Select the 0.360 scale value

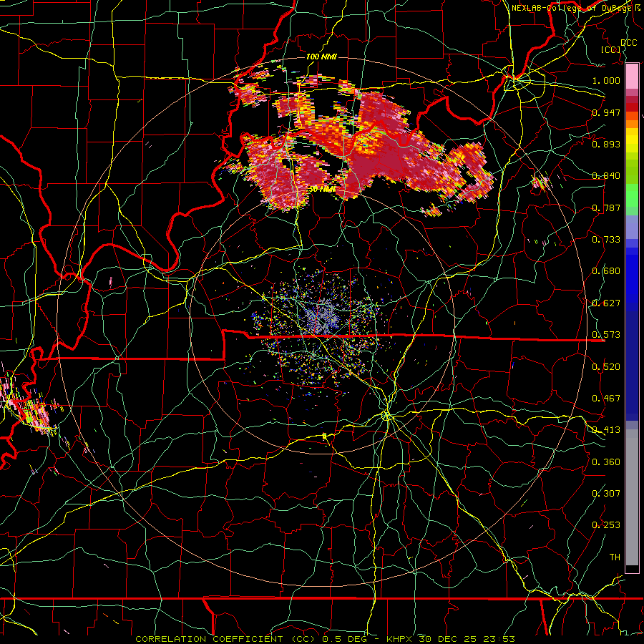[606, 462]
